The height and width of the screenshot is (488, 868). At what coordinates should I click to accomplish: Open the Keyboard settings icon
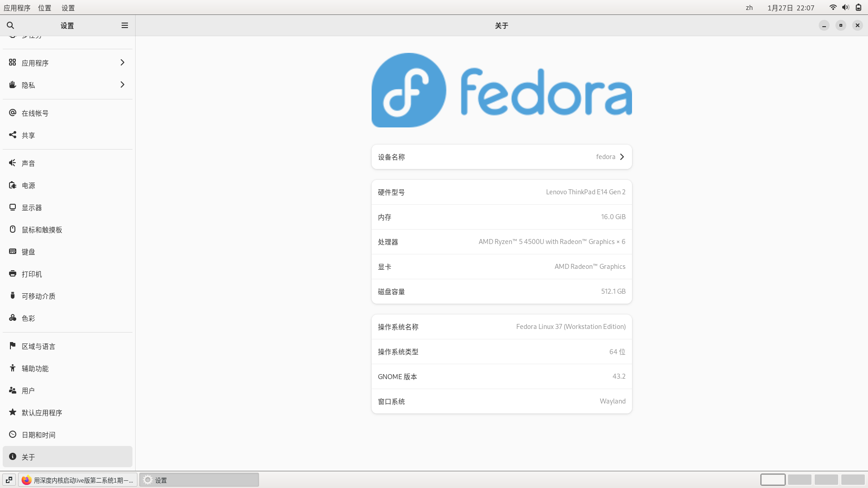(x=13, y=251)
